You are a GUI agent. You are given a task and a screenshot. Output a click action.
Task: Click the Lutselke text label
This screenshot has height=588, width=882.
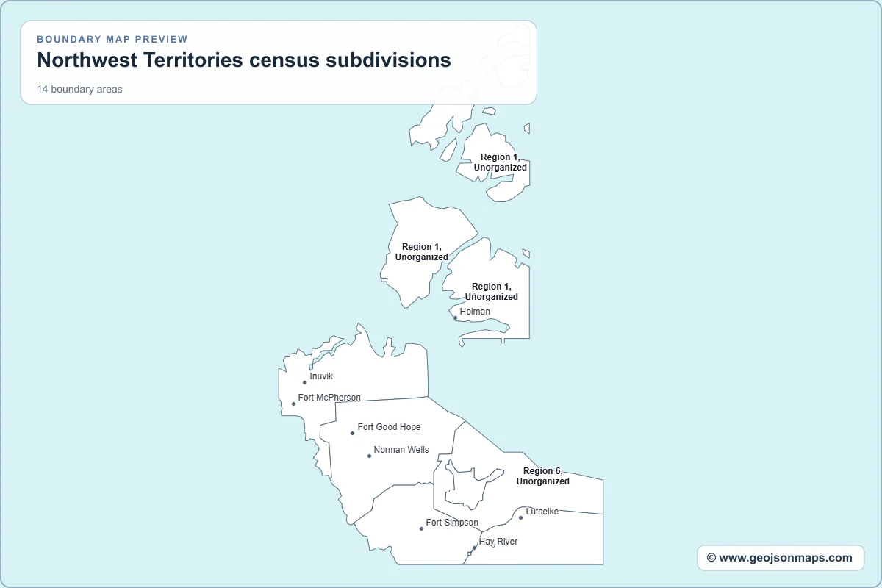tap(542, 512)
